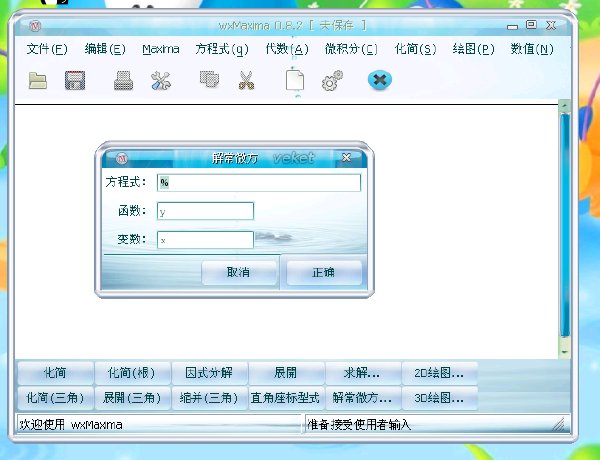The height and width of the screenshot is (460, 600).
Task: Close the 解常微方 dialog
Action: [347, 158]
